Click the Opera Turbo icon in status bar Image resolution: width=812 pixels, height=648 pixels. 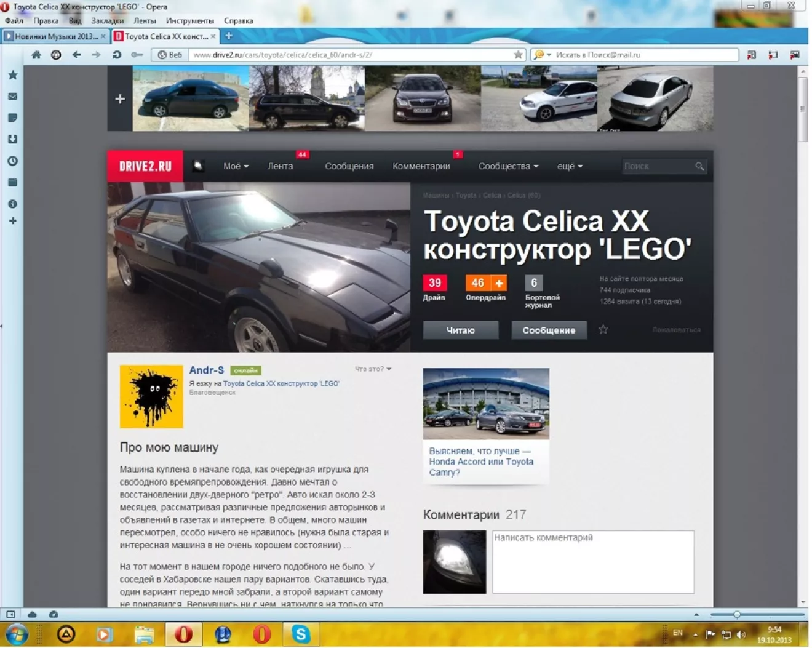54,614
